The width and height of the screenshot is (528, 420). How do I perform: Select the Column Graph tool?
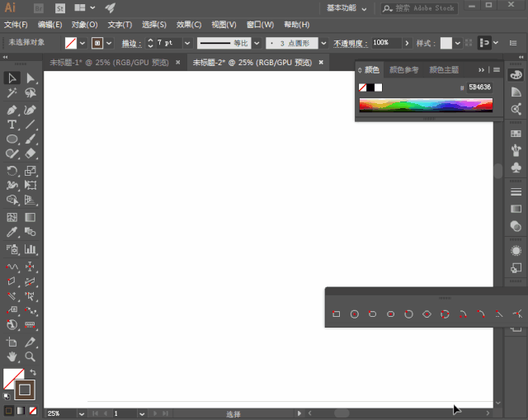tap(31, 249)
